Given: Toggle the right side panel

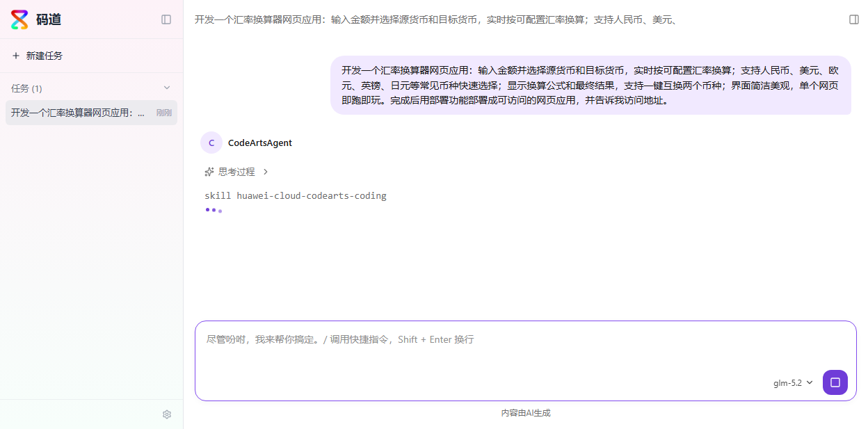Looking at the screenshot, I should click(x=854, y=19).
